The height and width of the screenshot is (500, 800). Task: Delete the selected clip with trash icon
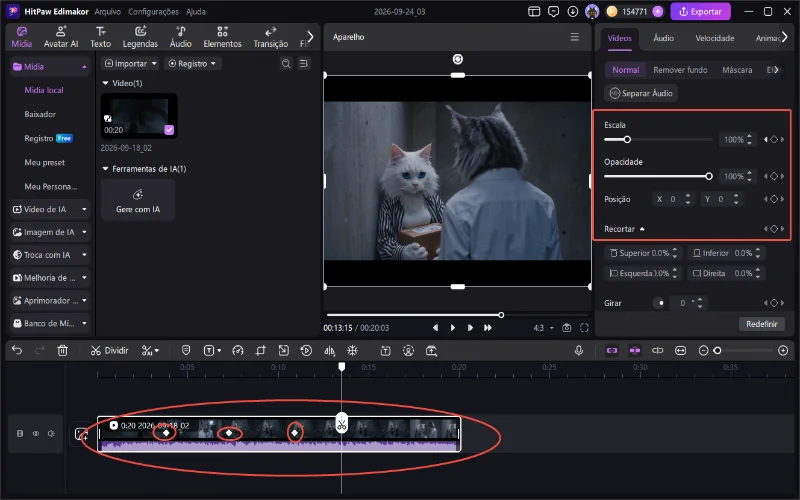[x=62, y=351]
